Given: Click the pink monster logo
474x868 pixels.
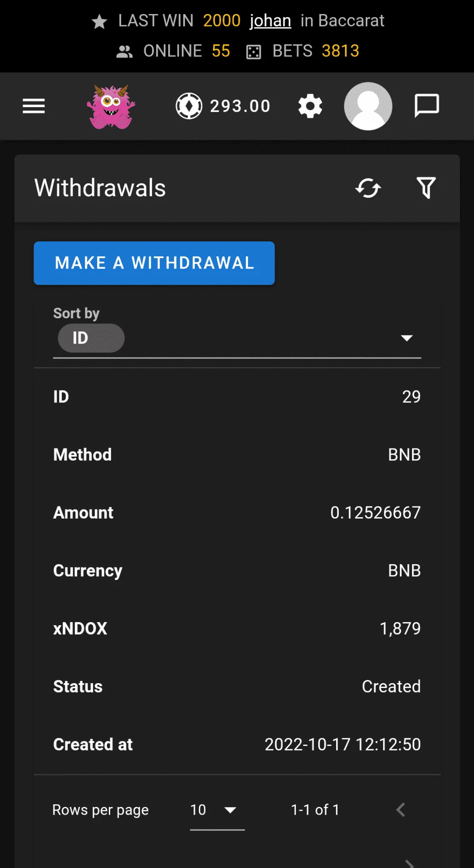Looking at the screenshot, I should point(111,107).
